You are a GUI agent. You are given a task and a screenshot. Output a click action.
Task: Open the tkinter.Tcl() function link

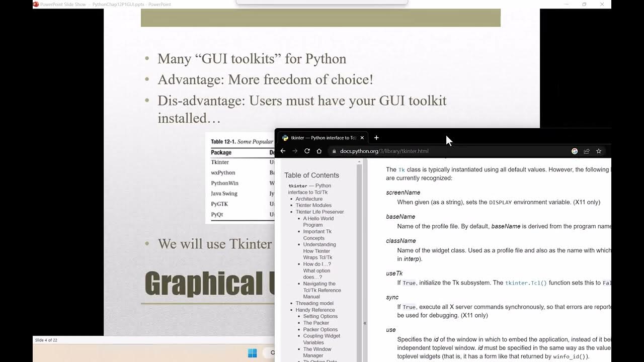pyautogui.click(x=526, y=283)
